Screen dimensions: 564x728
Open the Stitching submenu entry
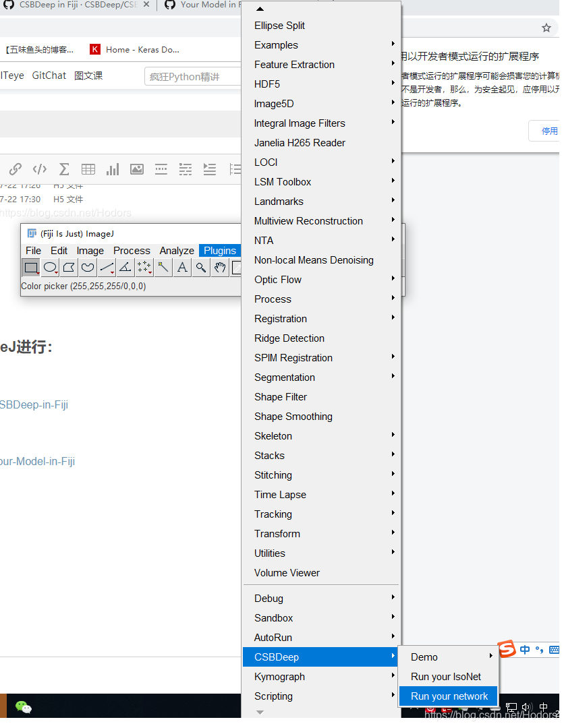coord(320,475)
